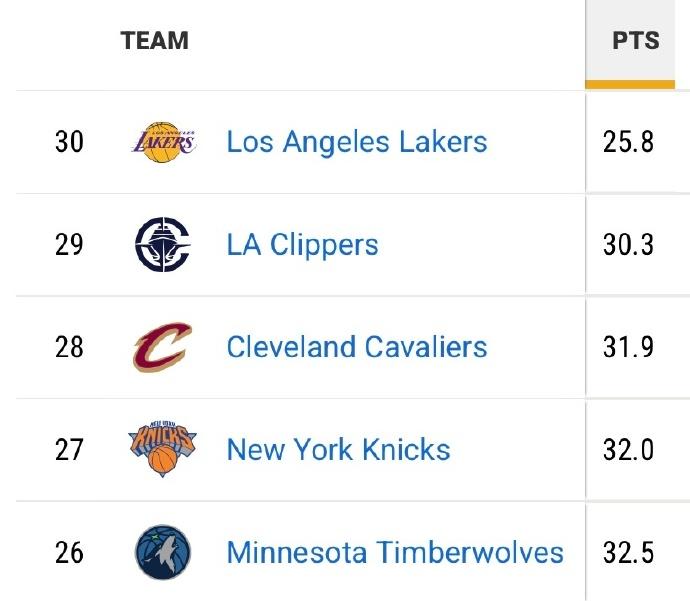Screen dimensions: 690x601
Task: Click the TEAM column header
Action: tap(155, 41)
